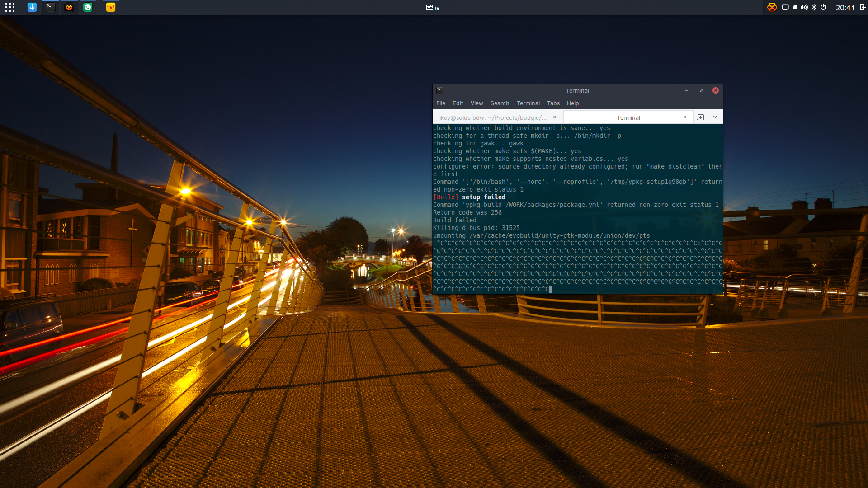Screen dimensions: 868x488
Task: Open the notifications bell
Action: pos(795,7)
